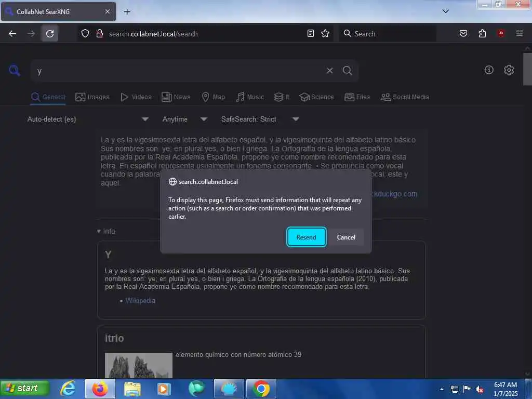Switch to the Images category tab

(92, 97)
